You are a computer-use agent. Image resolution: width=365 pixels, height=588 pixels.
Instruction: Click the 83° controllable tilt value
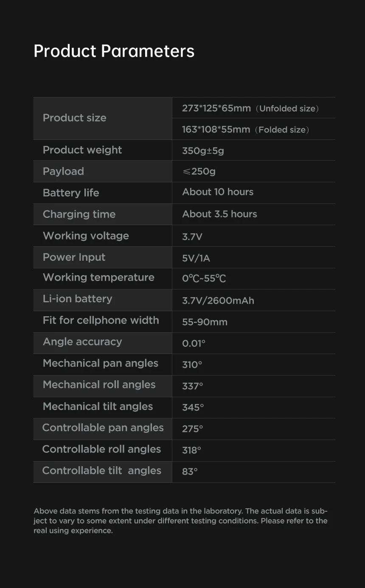(190, 471)
